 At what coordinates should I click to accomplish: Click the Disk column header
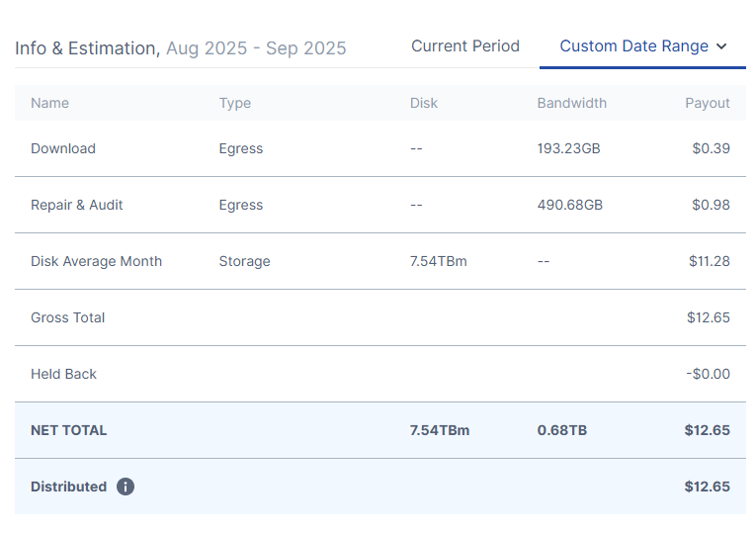(x=423, y=103)
